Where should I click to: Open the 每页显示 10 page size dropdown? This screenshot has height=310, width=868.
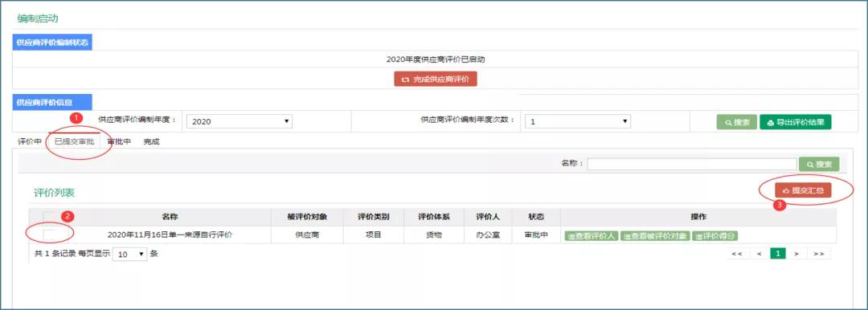pos(129,254)
